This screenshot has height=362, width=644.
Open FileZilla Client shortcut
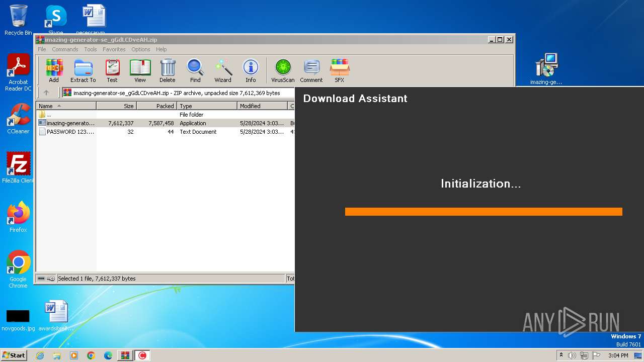coord(18,168)
